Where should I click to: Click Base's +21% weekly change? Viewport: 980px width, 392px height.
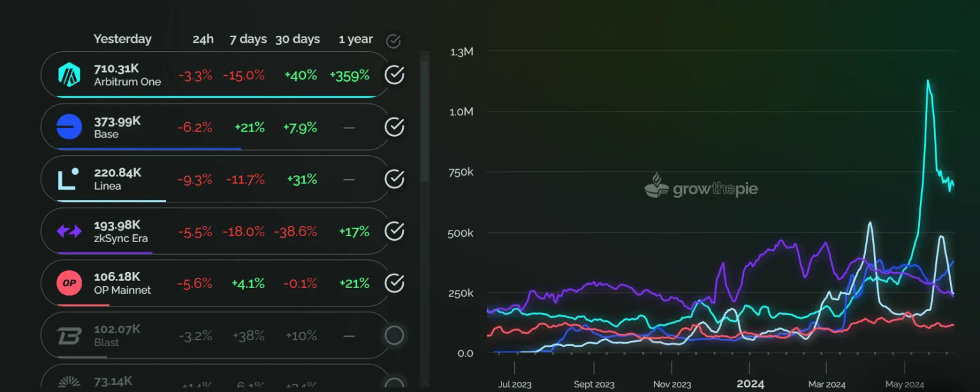tap(249, 128)
